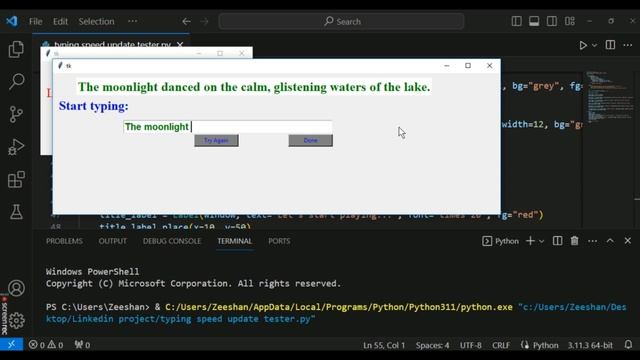Open the Selection menu

pyautogui.click(x=96, y=21)
